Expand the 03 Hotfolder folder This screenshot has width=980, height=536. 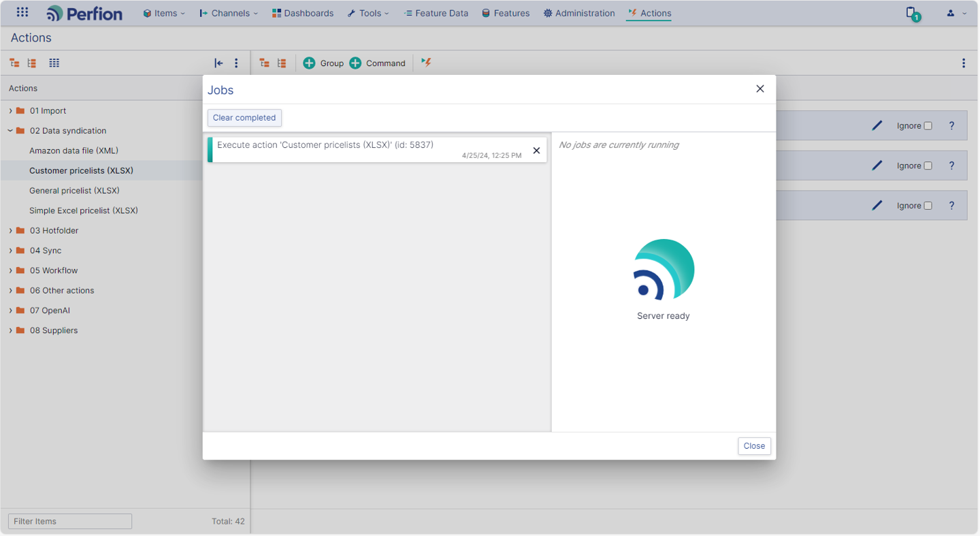tap(10, 231)
